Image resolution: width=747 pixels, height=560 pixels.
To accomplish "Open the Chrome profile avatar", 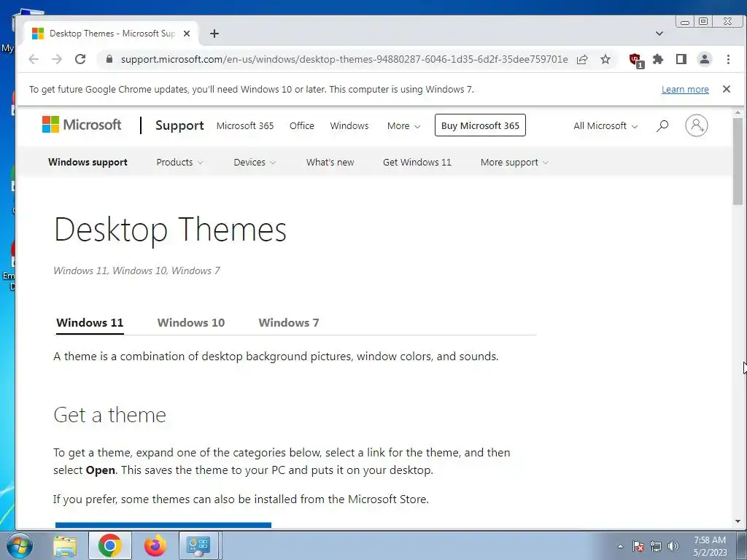I will point(705,59).
